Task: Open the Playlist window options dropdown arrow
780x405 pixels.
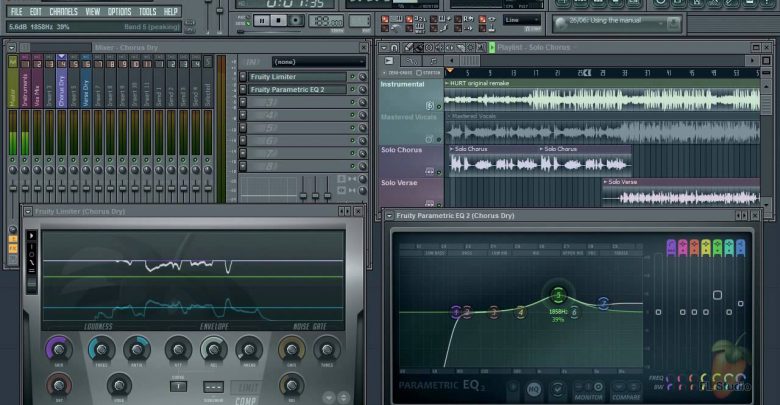Action: [x=384, y=48]
